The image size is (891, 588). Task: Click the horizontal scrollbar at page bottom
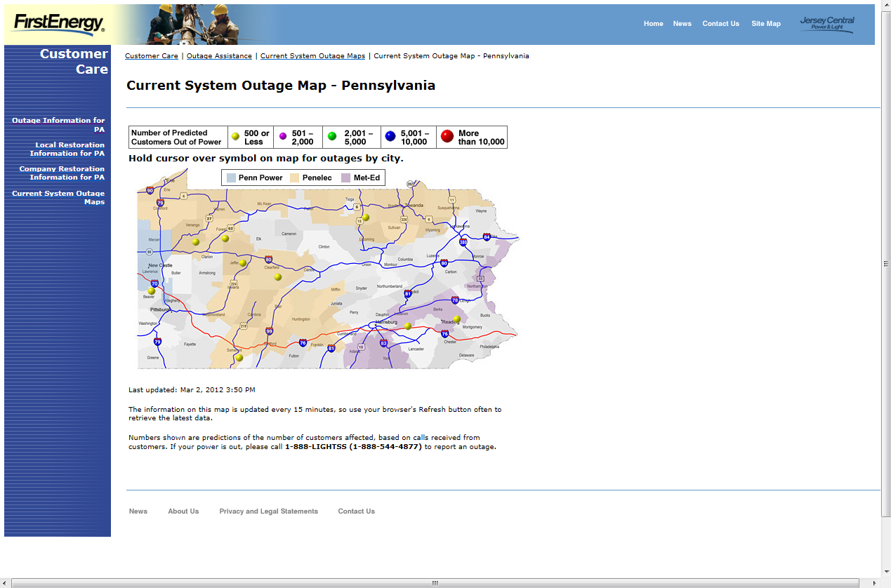point(435,583)
